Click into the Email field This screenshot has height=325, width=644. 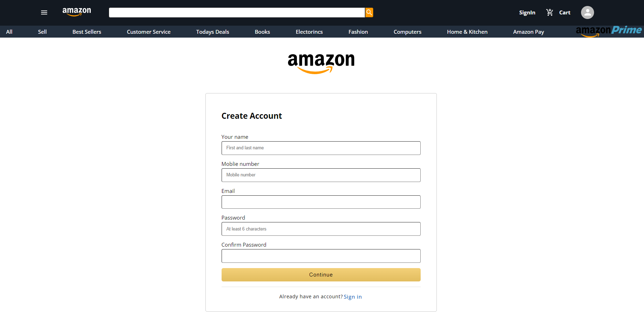321,202
